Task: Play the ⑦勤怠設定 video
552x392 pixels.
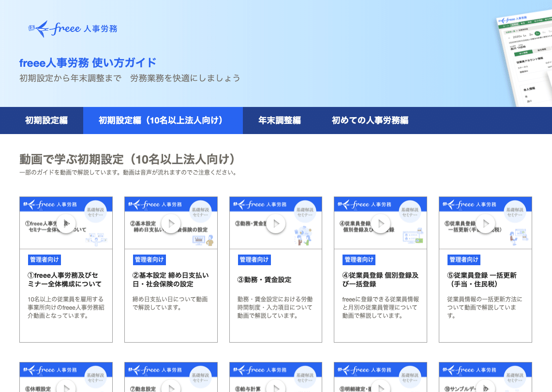Action: 171,389
